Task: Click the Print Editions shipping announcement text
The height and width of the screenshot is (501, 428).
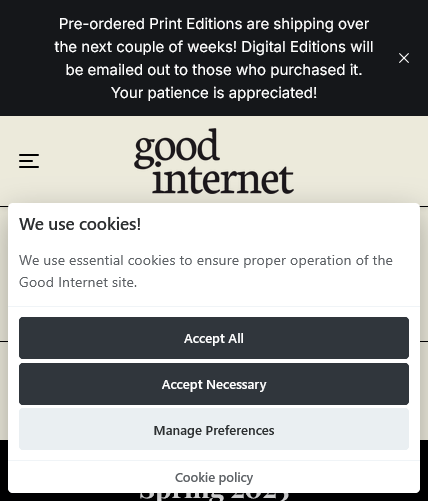Action: 214,58
